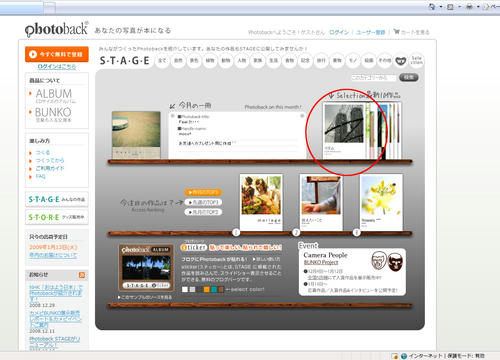Image resolution: width=500 pixels, height=360 pixels.
Task: Open the ログイン link in the header
Action: pos(339,32)
